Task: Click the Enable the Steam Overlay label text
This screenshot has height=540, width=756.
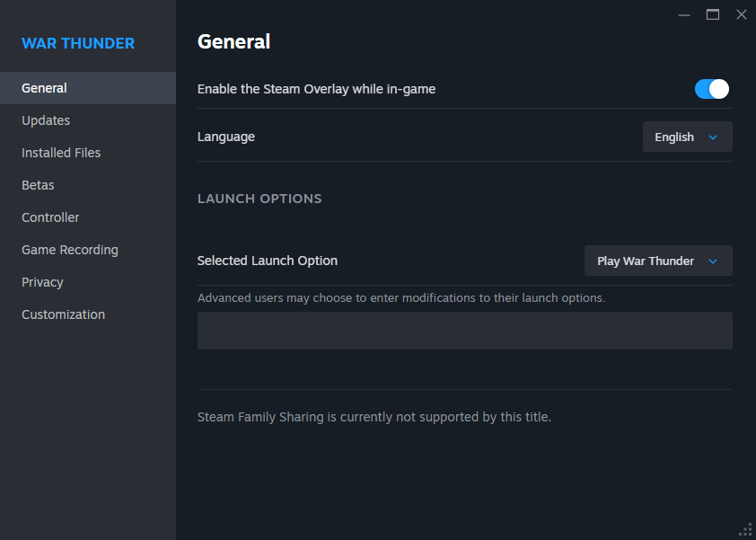Action: pyautogui.click(x=316, y=89)
